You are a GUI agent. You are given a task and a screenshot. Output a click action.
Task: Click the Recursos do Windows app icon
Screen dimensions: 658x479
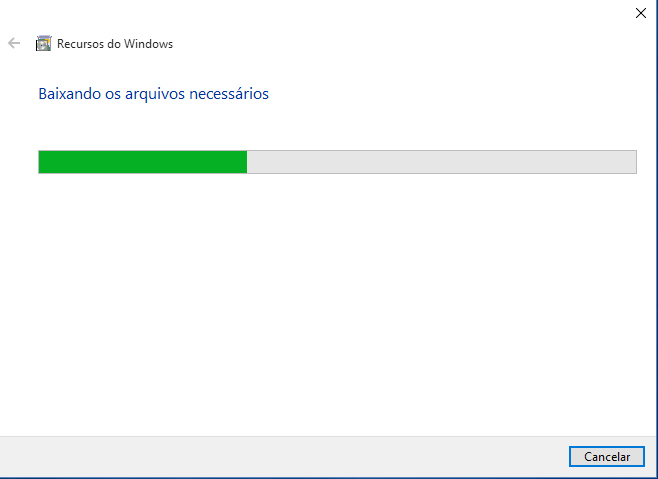tap(44, 43)
